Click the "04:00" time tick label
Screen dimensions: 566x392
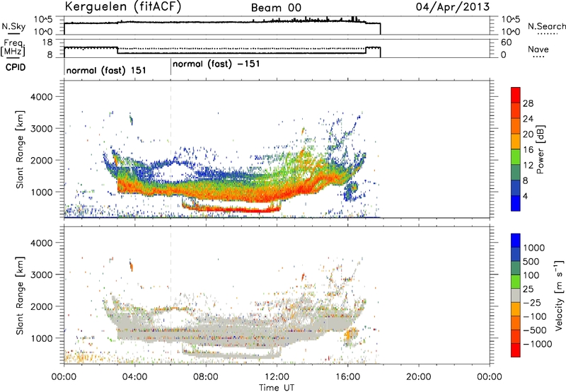(x=134, y=377)
